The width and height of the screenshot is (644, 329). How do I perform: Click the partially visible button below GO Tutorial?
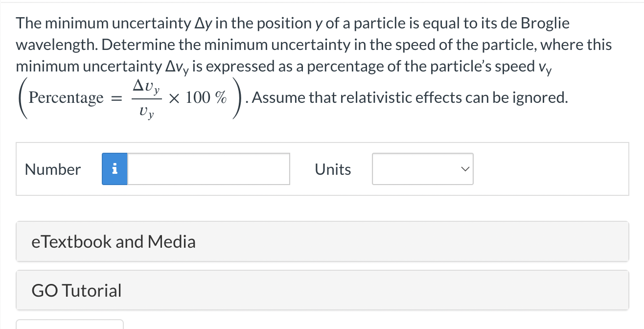pos(70,326)
